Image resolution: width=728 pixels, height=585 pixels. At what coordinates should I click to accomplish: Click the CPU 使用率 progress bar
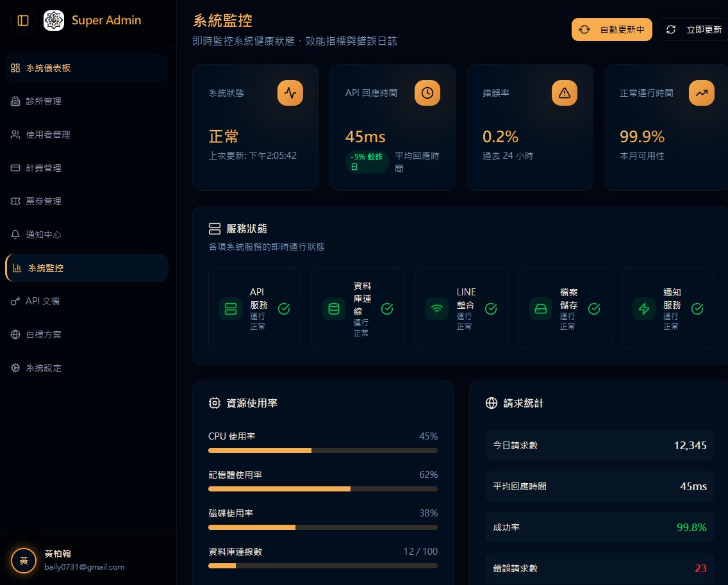click(323, 450)
